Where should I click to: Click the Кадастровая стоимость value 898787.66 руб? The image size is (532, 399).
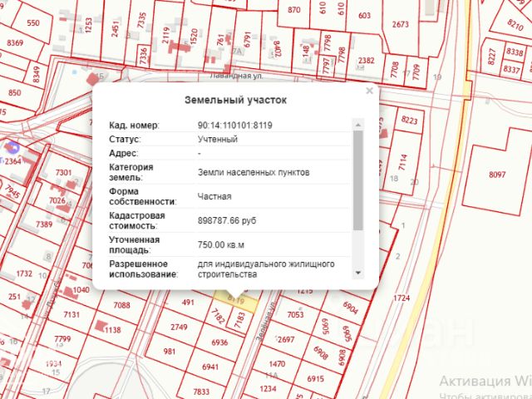pos(227,220)
